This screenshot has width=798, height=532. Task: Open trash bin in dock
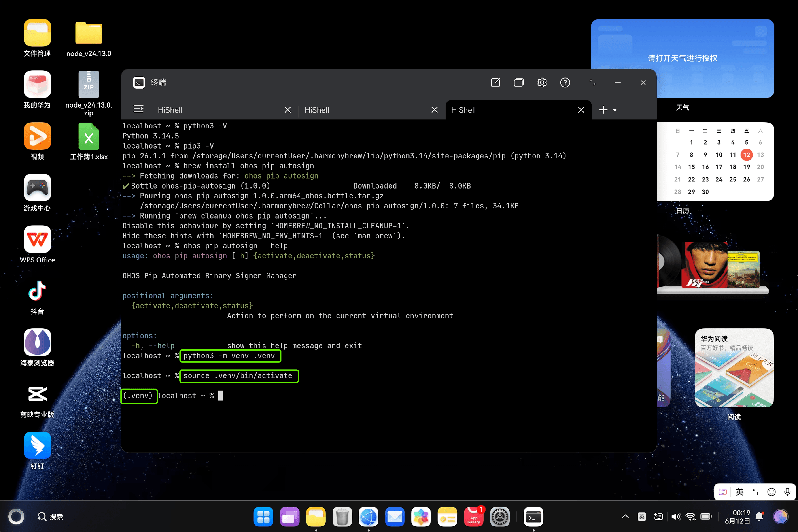(342, 516)
